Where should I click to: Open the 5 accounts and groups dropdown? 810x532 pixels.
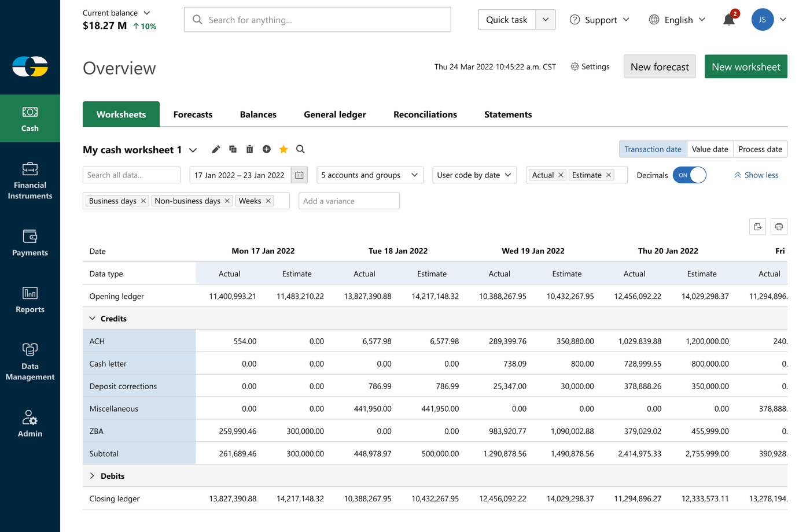[370, 175]
